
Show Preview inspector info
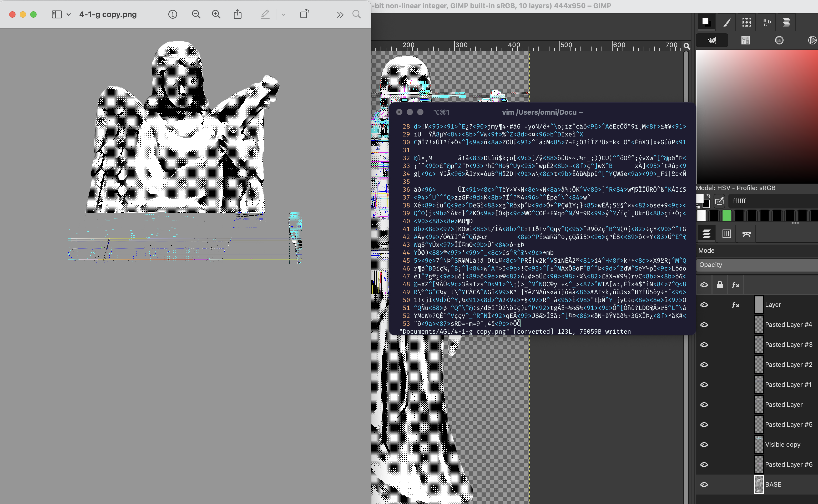(x=172, y=14)
